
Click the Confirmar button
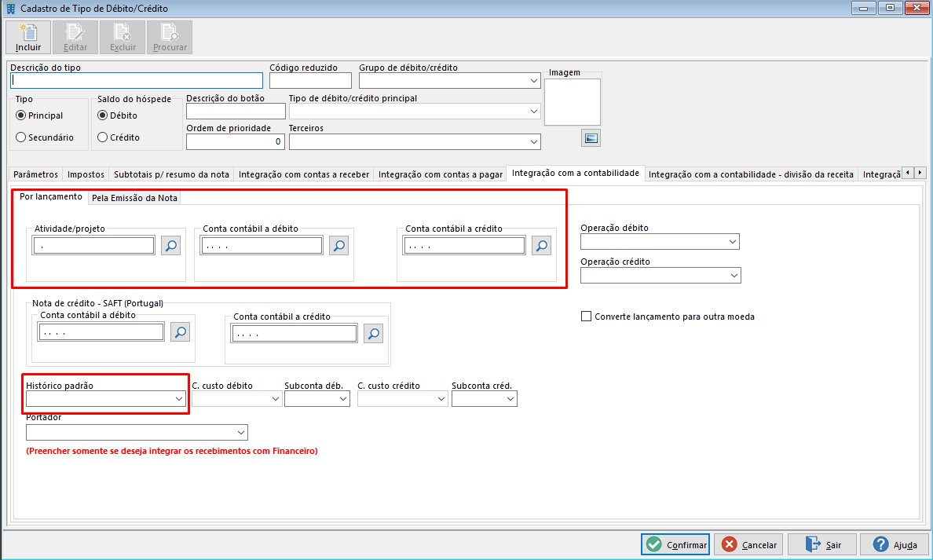coord(675,544)
